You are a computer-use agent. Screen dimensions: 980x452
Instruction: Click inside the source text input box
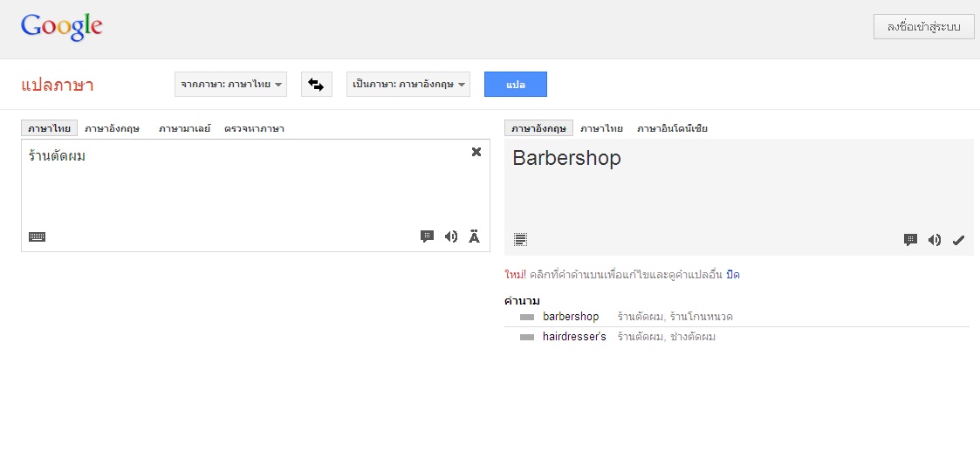click(256, 195)
